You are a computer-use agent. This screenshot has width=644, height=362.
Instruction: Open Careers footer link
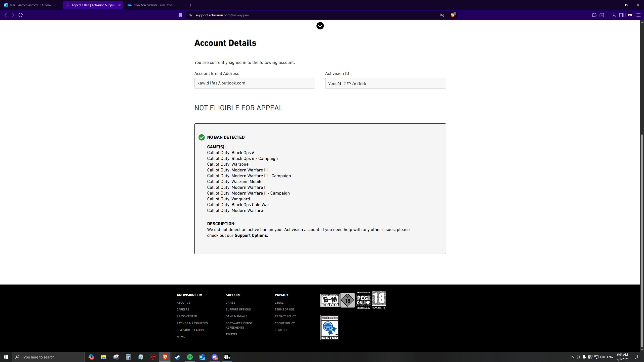(x=183, y=309)
